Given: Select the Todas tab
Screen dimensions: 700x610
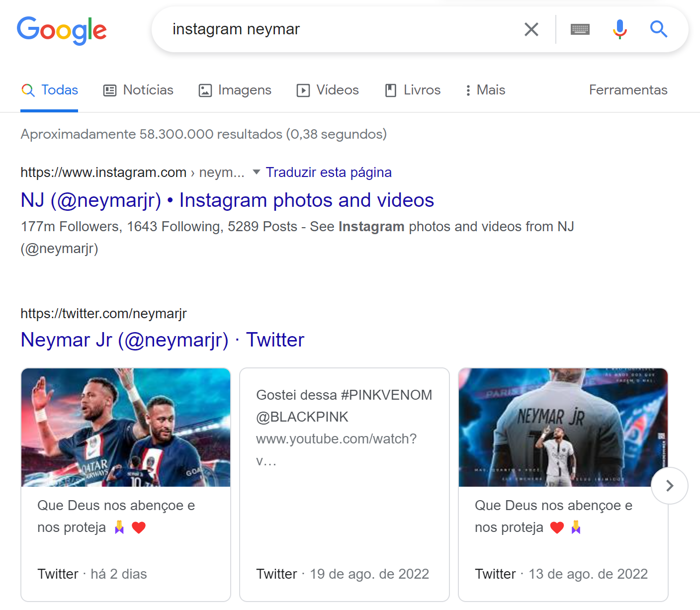Looking at the screenshot, I should [49, 90].
